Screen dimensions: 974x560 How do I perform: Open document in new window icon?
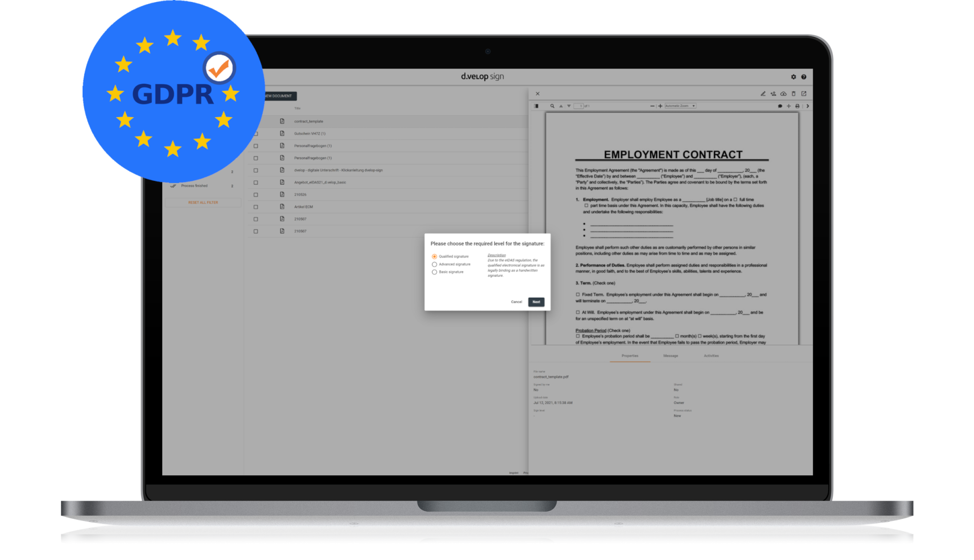coord(804,94)
